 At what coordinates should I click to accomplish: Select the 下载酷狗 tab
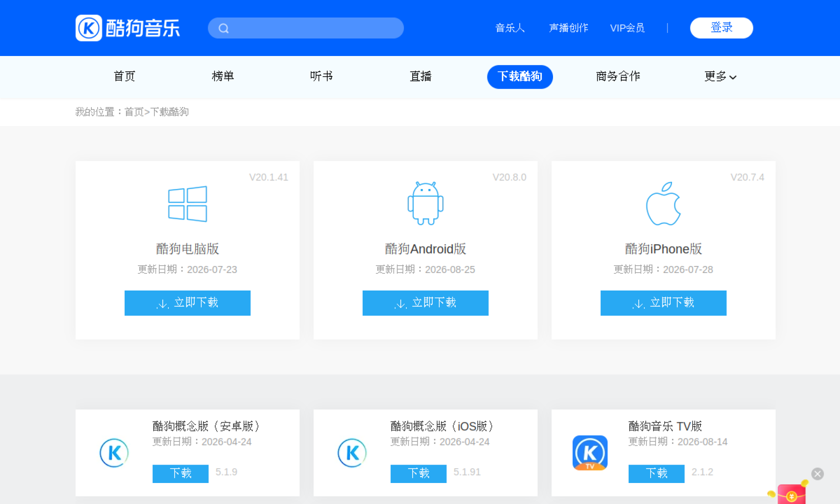coord(520,77)
